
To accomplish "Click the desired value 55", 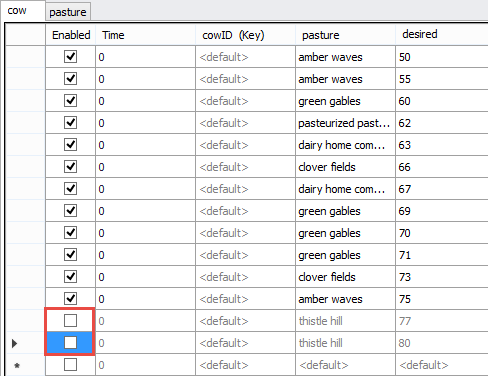I will click(405, 79).
